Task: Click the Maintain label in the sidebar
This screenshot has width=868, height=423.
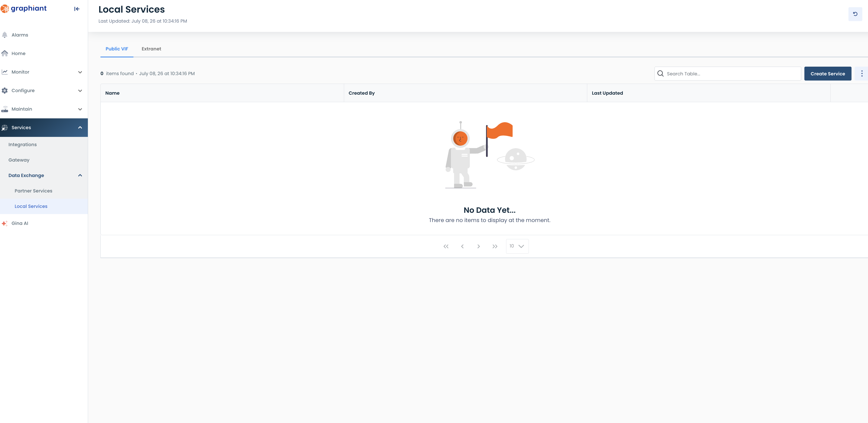Action: tap(22, 109)
